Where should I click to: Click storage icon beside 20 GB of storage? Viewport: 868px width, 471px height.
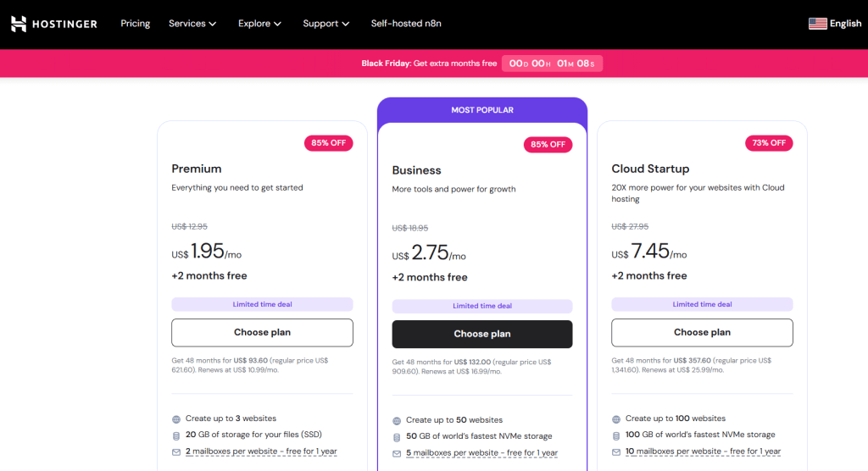[176, 435]
